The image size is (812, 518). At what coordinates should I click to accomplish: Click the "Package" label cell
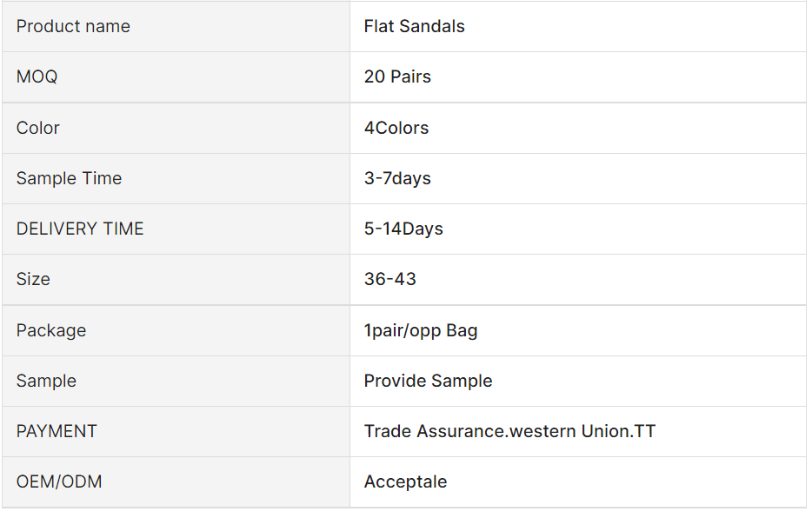click(x=51, y=330)
